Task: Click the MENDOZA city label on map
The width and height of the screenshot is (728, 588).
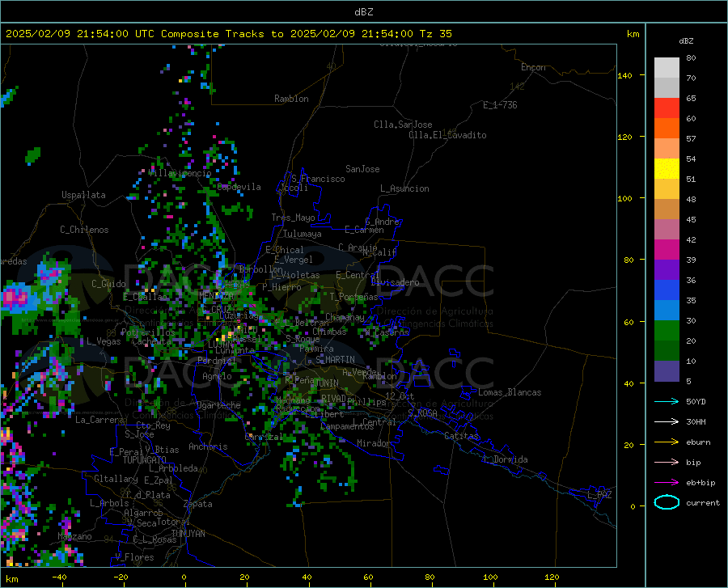Action: (x=216, y=295)
